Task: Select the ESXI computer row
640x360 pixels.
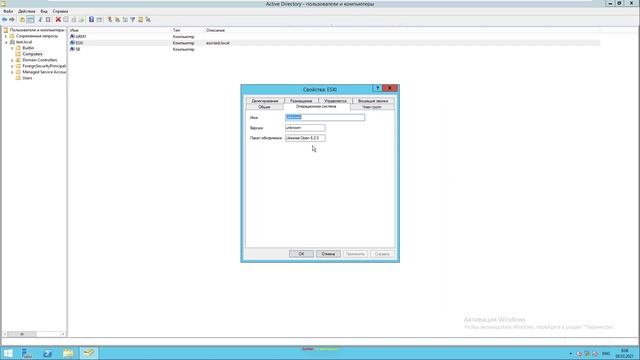Action: [335, 43]
